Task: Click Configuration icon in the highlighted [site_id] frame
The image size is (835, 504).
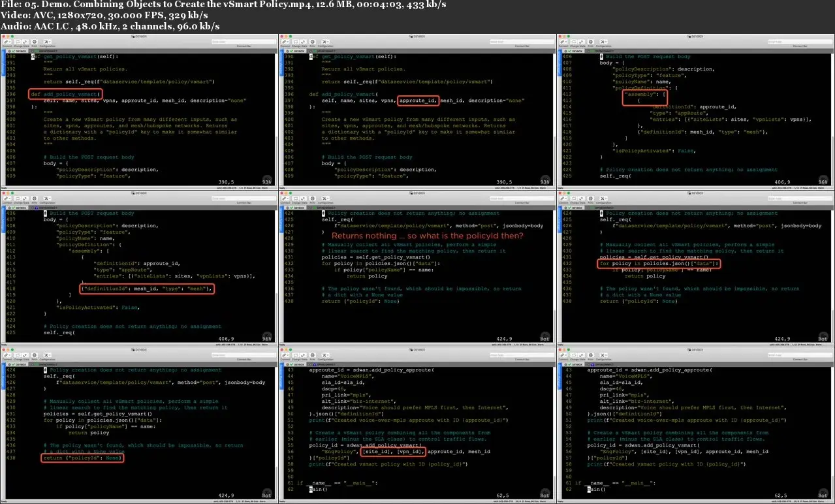Action: coord(325,356)
